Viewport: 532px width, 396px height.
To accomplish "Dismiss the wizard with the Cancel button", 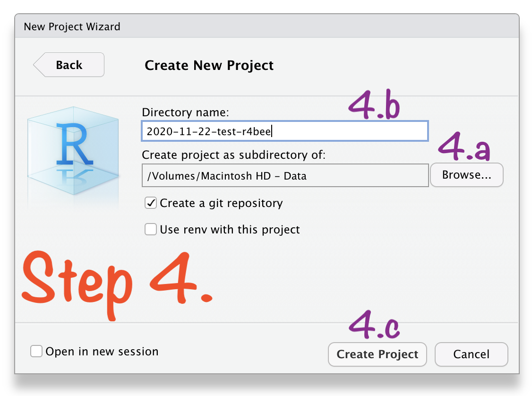I will tap(471, 354).
